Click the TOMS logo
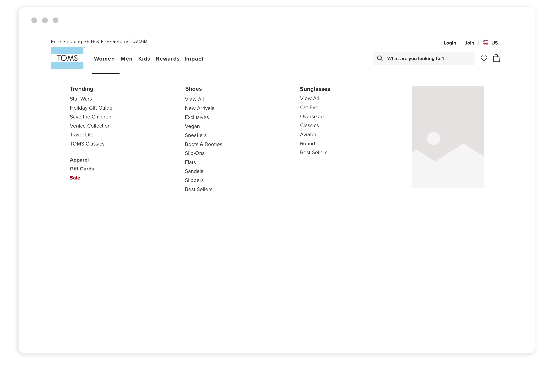 67,58
